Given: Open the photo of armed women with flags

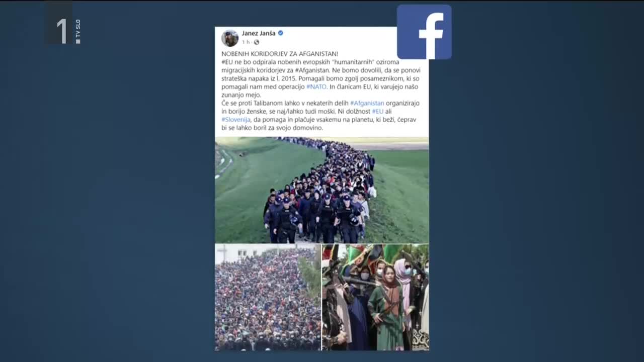Looking at the screenshot, I should [x=376, y=297].
